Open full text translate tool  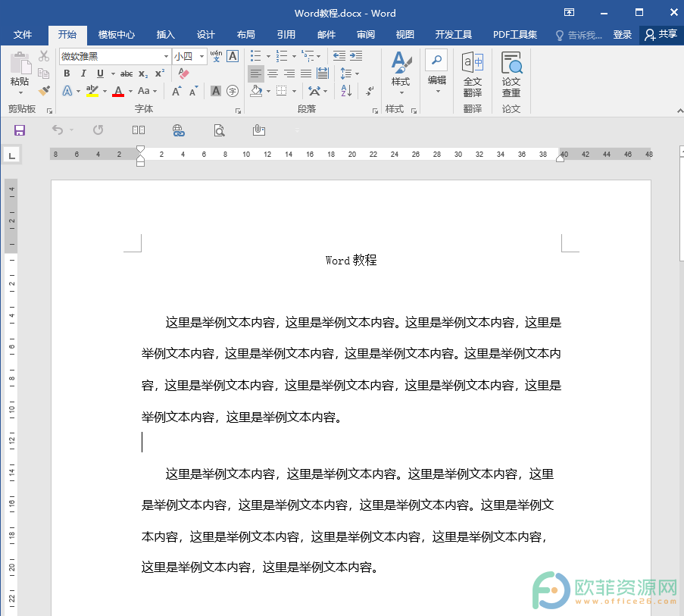pos(473,74)
